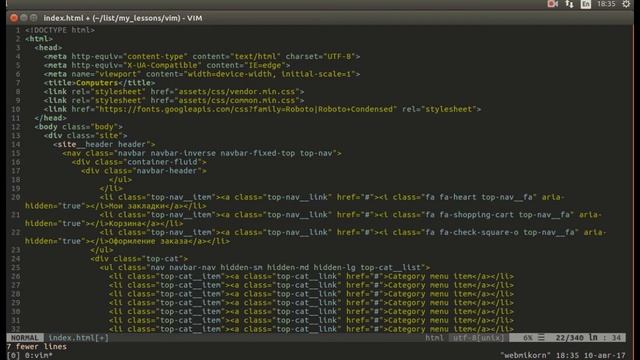Click the <!DOCTYPE html> line
This screenshot has height=360, width=640.
click(x=60, y=30)
